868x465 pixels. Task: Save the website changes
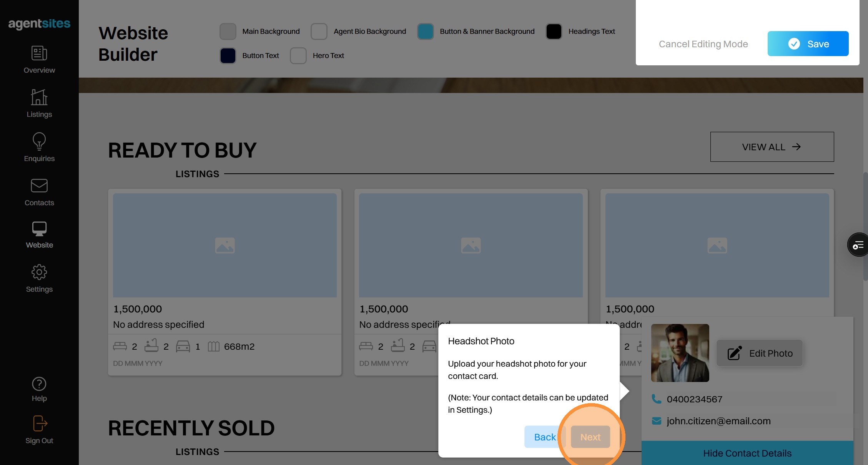point(808,44)
